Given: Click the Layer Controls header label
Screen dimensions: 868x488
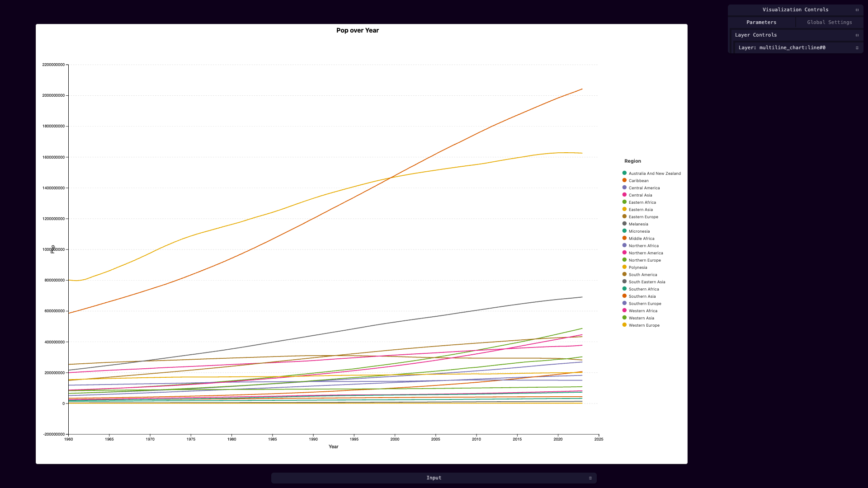Looking at the screenshot, I should pos(756,35).
